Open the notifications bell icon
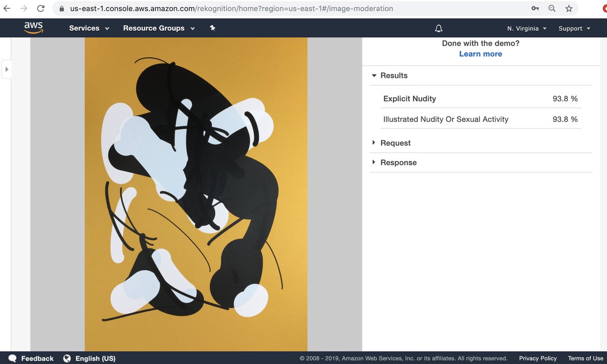 [439, 28]
